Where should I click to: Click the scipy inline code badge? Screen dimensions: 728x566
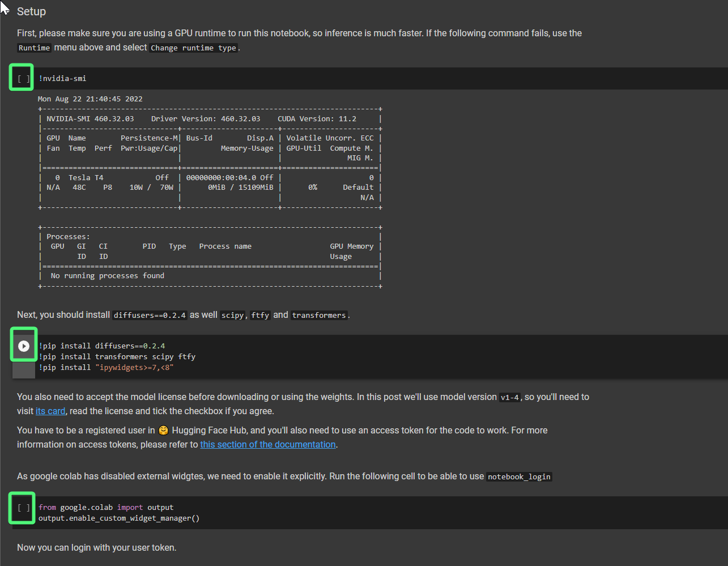point(232,315)
